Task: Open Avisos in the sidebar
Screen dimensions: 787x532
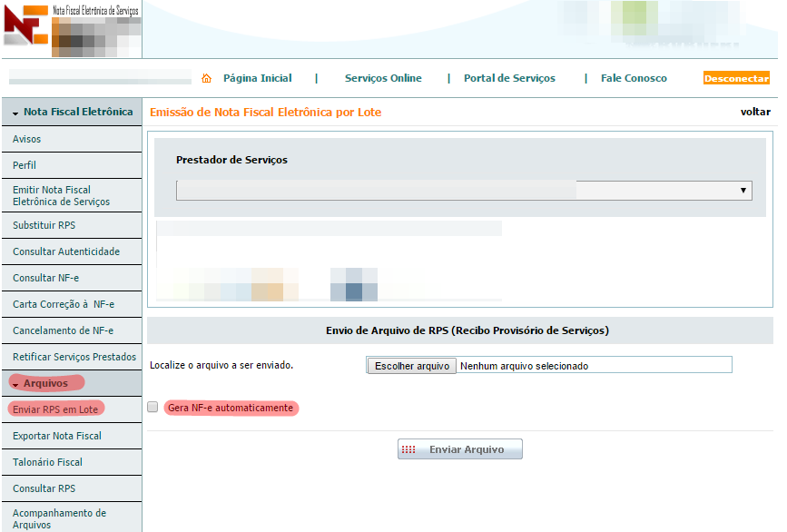Action: tap(27, 139)
